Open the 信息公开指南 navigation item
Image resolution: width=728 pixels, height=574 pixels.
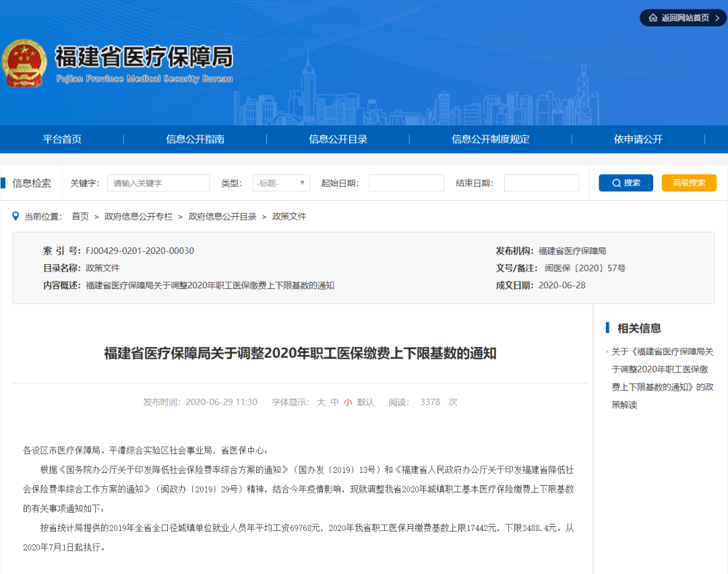click(x=195, y=139)
